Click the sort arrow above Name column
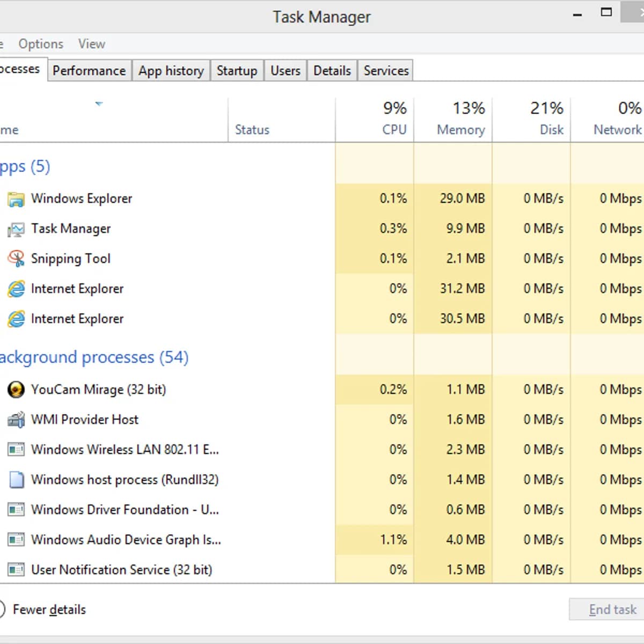This screenshot has width=644, height=644. tap(99, 104)
